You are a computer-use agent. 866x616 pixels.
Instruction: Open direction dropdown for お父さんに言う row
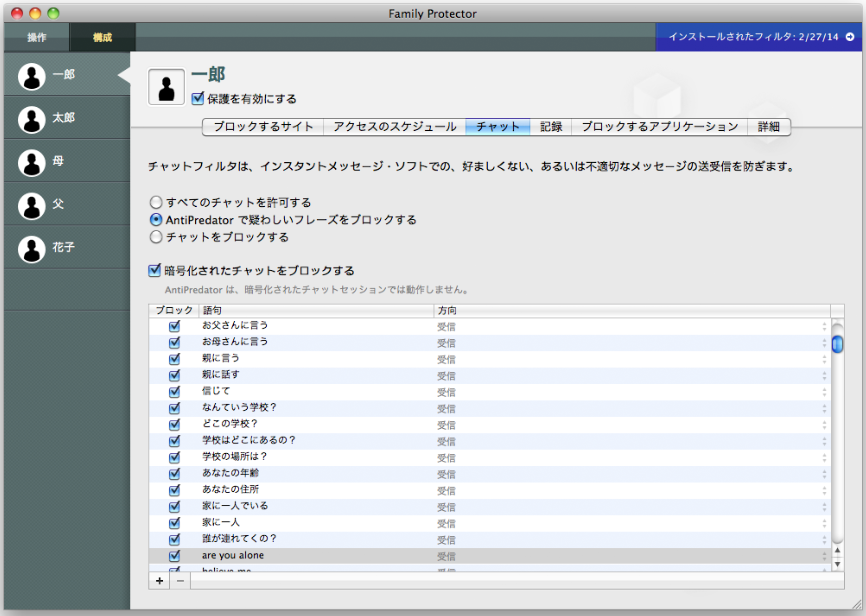pyautogui.click(x=824, y=327)
